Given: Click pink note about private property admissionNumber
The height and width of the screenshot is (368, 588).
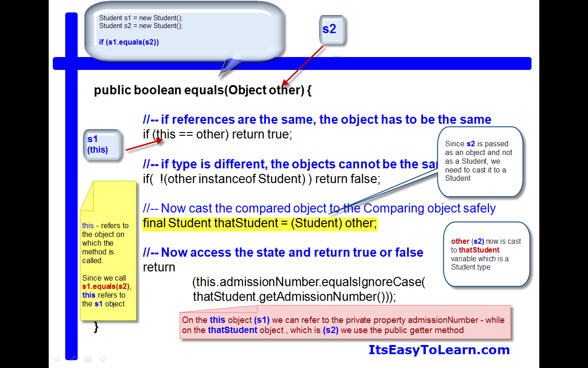Looking at the screenshot, I should [345, 322].
